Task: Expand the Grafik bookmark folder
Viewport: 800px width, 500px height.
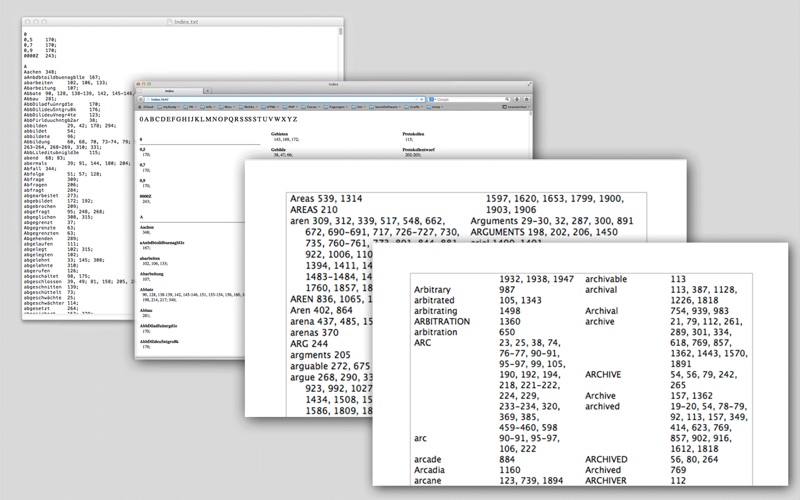Action: pyautogui.click(x=414, y=107)
